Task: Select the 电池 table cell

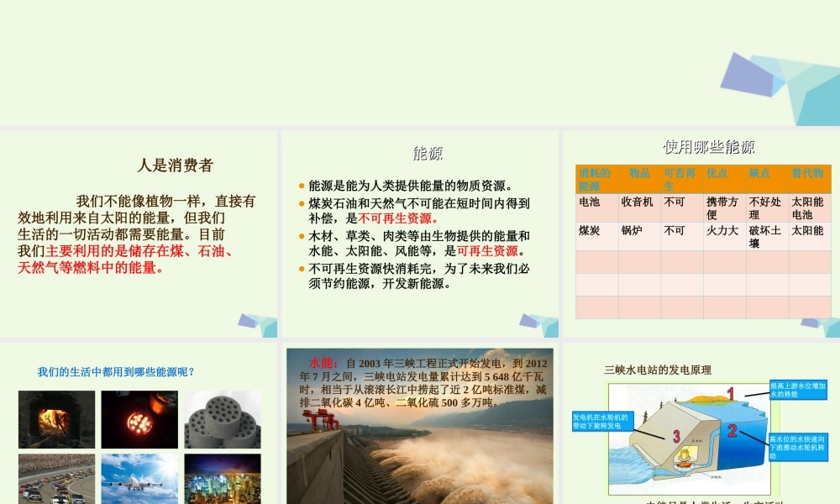Action: click(596, 207)
